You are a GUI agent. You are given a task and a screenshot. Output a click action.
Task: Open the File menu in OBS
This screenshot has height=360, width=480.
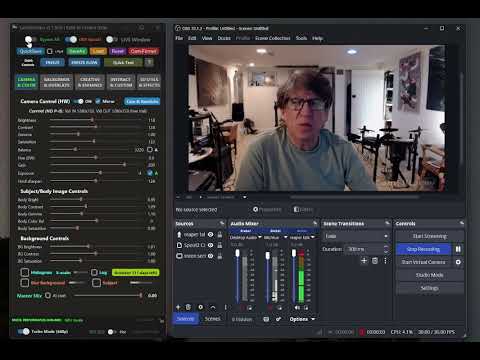click(x=179, y=38)
